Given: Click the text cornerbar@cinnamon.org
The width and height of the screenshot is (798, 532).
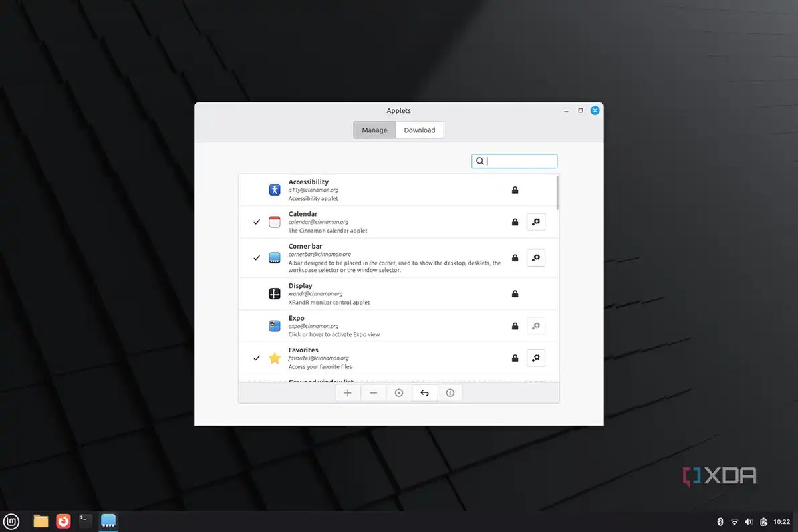Looking at the screenshot, I should tap(320, 254).
